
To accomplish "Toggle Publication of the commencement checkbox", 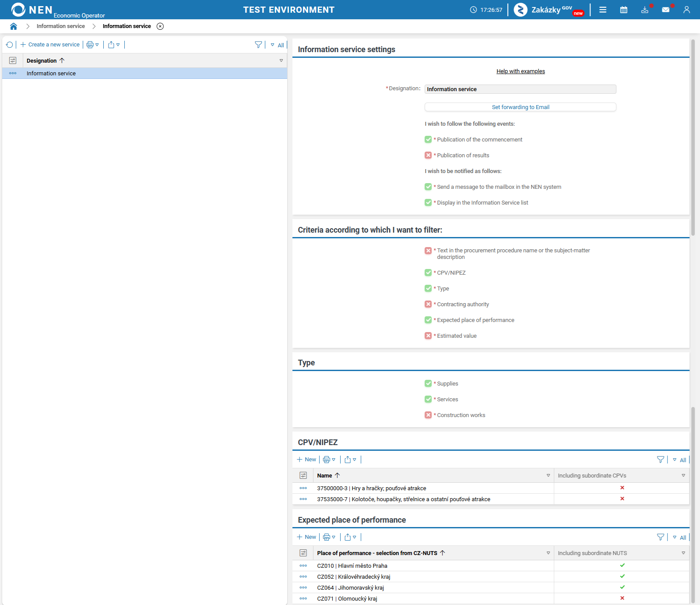I will click(x=428, y=139).
